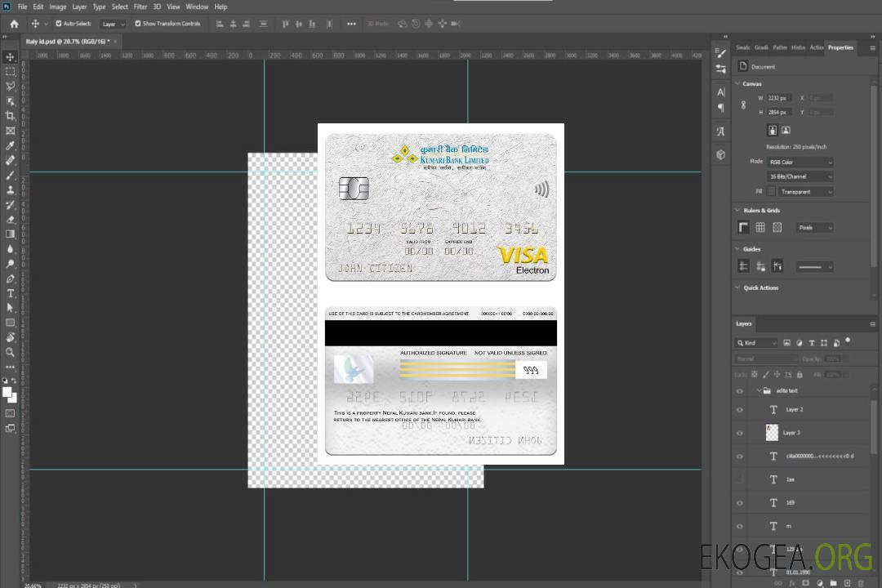
Task: Open the 3D panel cube icon
Action: point(720,154)
